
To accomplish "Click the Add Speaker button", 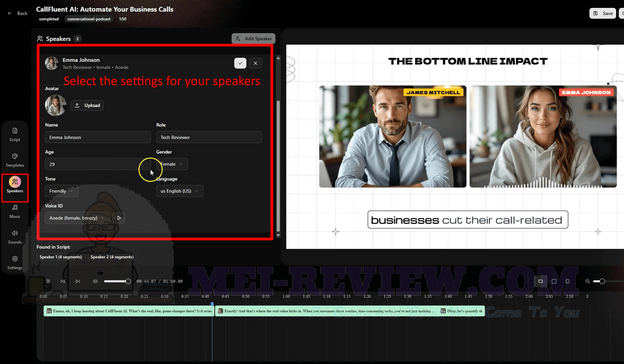I will 253,38.
